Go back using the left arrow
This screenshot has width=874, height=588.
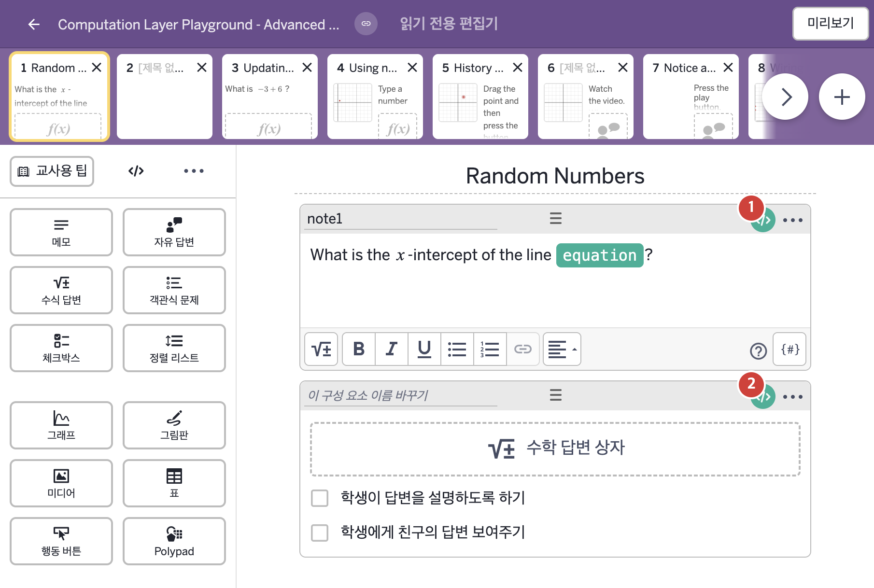34,24
